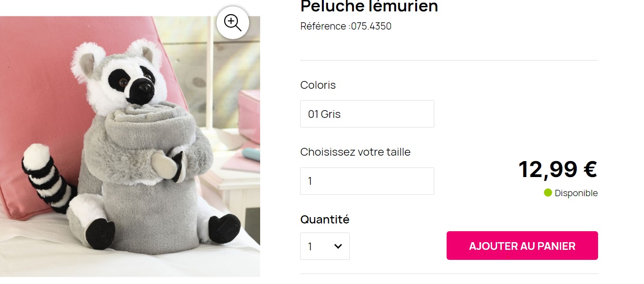Click the magnifier zoom icon on product image
The width and height of the screenshot is (644, 284).
click(232, 22)
